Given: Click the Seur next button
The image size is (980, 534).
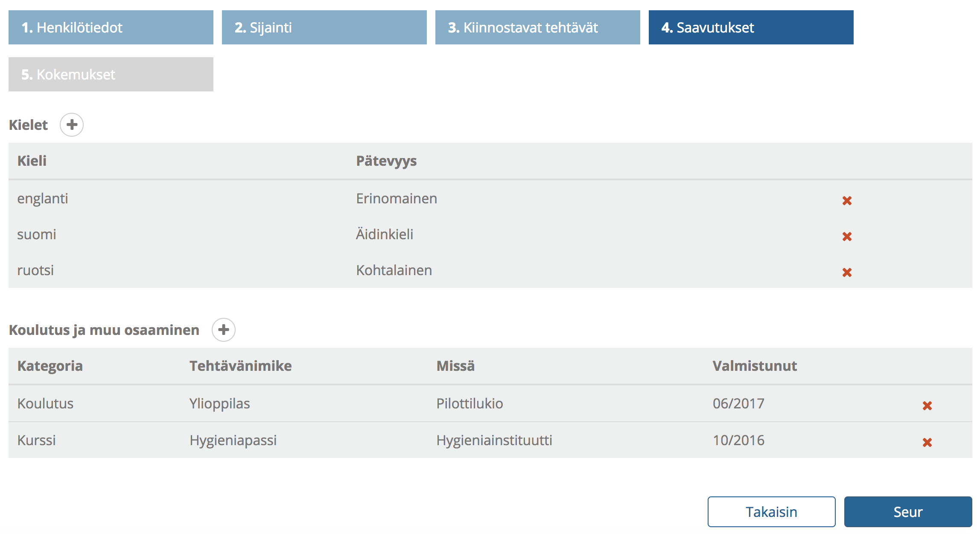Looking at the screenshot, I should pyautogui.click(x=908, y=511).
